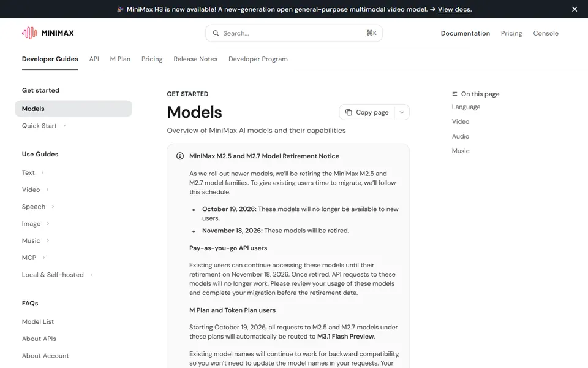Open the About APIs FAQ
The image size is (588, 368).
coord(39,339)
